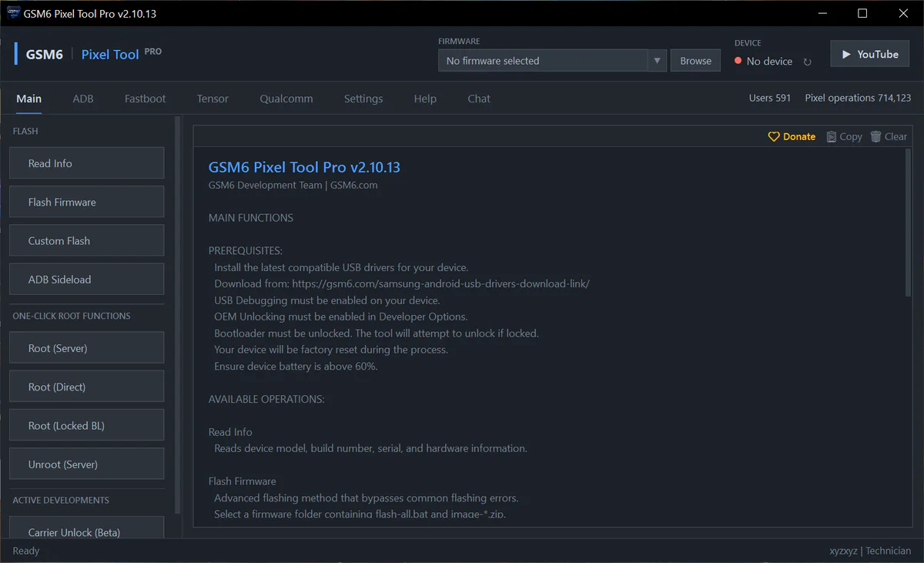Click the Clear label in log toolbar

(x=896, y=136)
